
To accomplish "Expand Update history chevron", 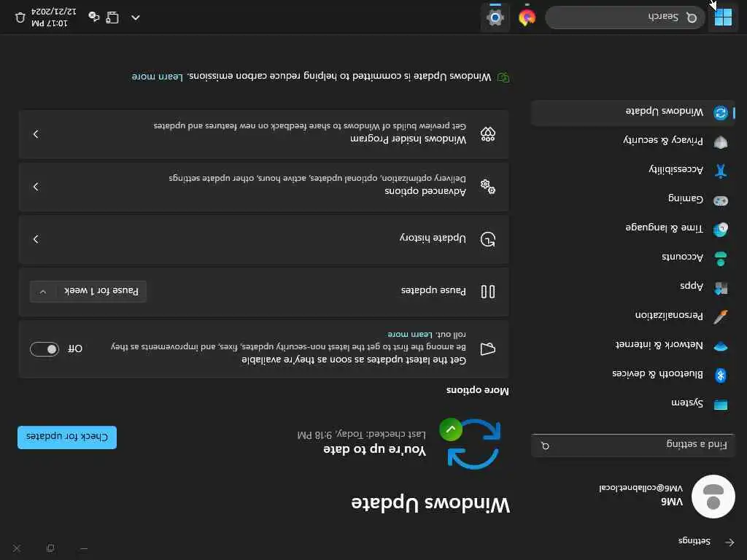I will tap(36, 239).
